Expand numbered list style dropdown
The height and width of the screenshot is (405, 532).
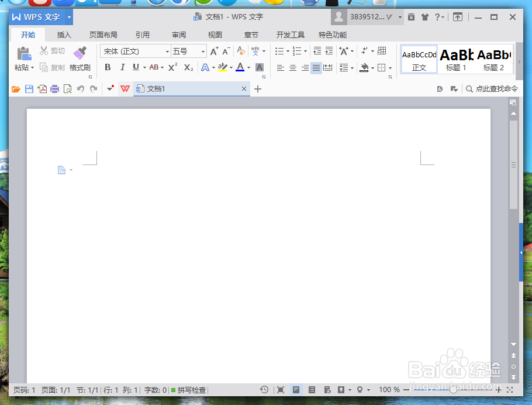(305, 52)
